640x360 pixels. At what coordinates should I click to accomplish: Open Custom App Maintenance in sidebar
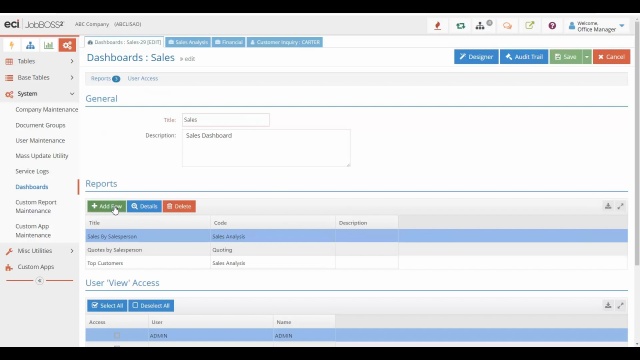tap(33, 231)
